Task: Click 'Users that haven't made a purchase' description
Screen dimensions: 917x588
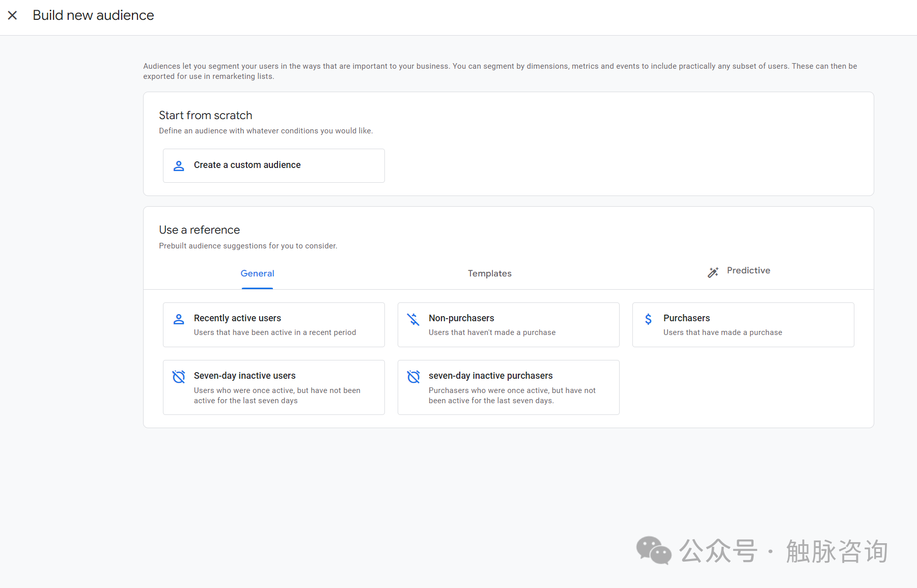Action: click(492, 332)
